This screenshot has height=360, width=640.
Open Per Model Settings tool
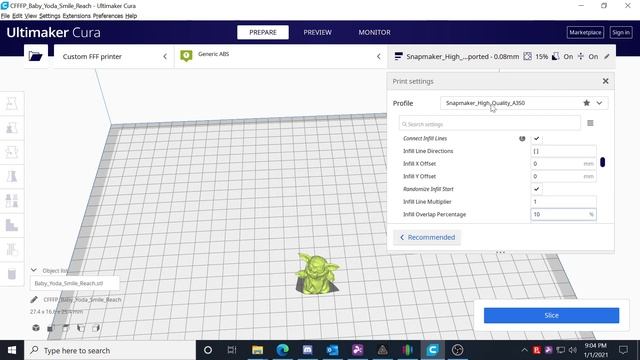point(12,201)
